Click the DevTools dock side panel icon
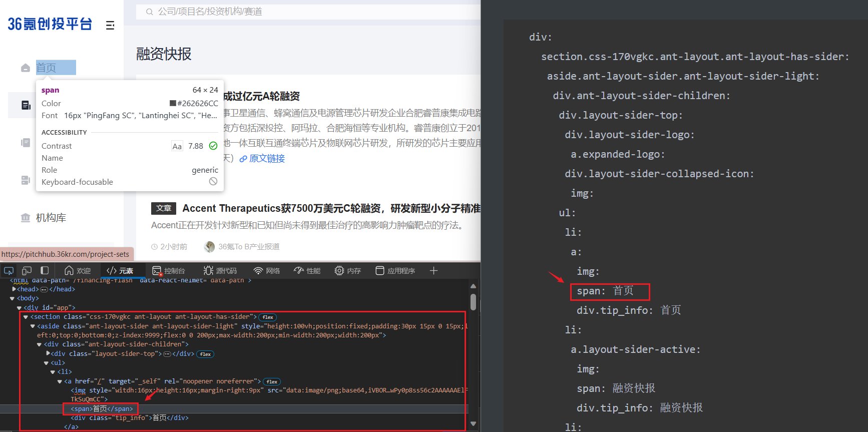 click(x=45, y=271)
